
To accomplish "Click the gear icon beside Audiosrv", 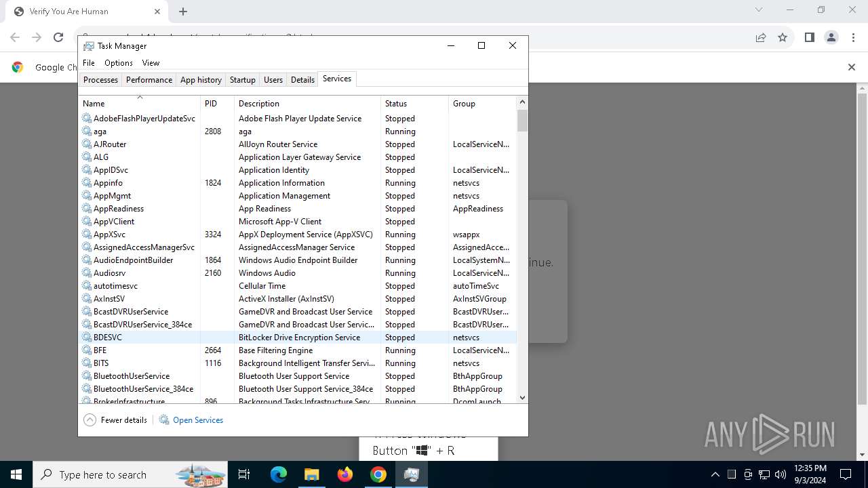I will pos(87,272).
